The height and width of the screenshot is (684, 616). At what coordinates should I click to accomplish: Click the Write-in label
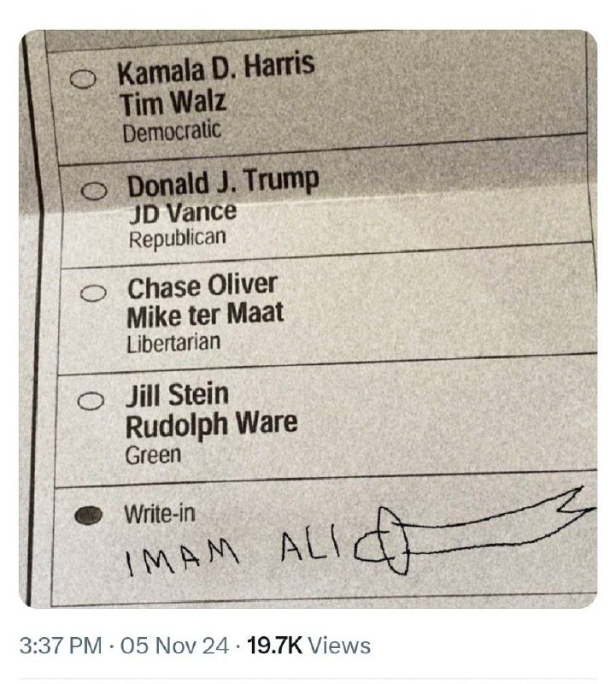(x=160, y=514)
